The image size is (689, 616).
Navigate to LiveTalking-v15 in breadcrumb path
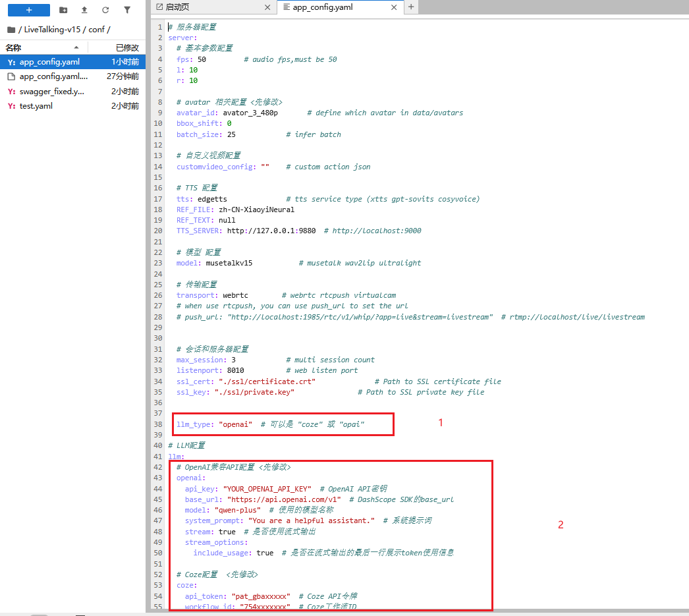51,30
